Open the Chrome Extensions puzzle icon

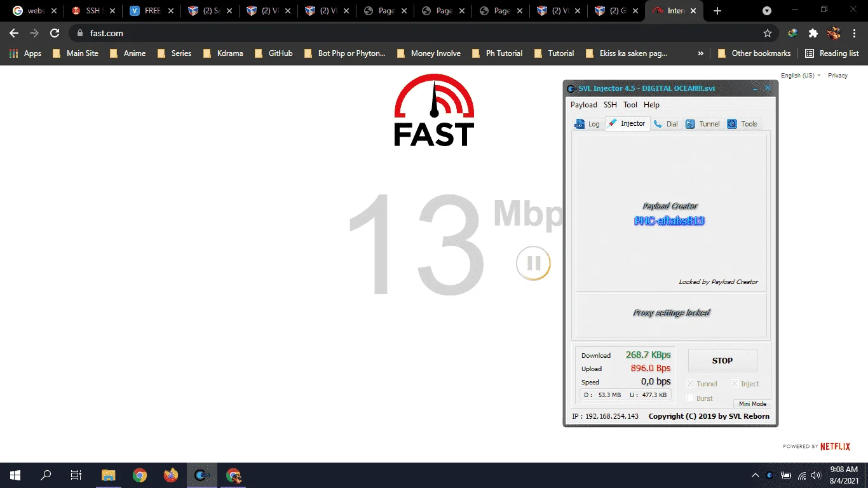[x=813, y=33]
